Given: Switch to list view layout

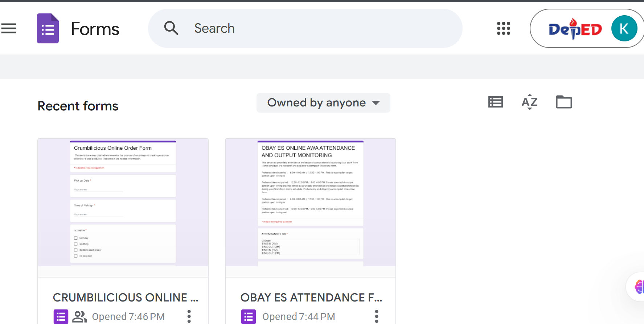Looking at the screenshot, I should pyautogui.click(x=495, y=102).
